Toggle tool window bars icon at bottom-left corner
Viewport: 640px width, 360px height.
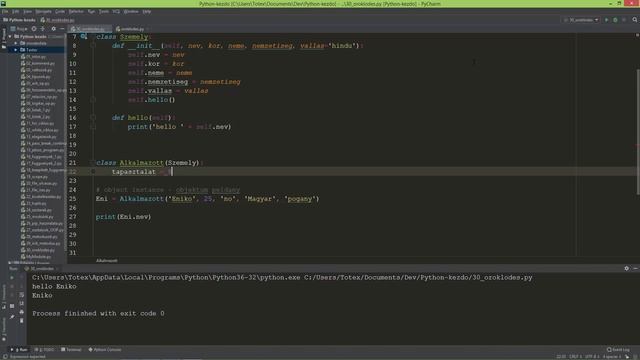[5, 357]
